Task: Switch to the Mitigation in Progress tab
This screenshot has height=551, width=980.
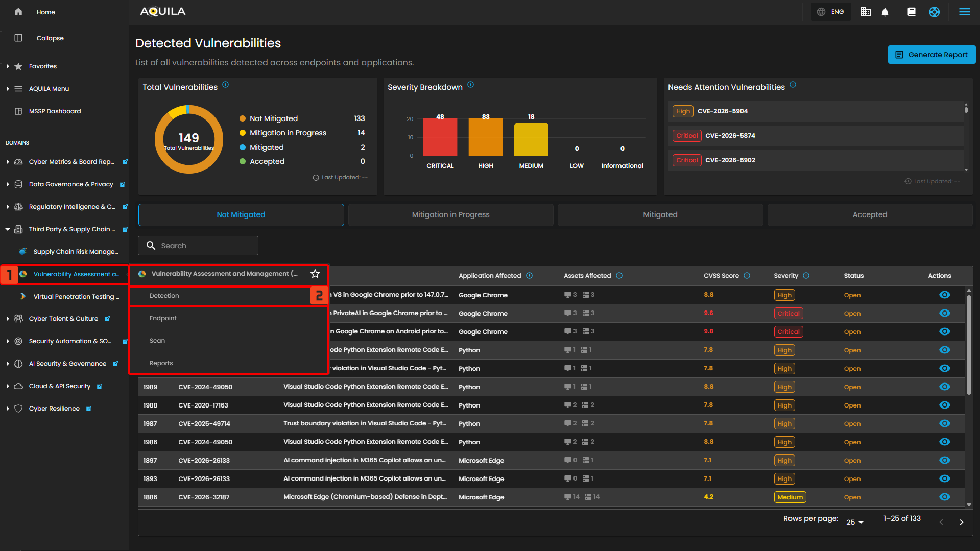Action: pos(451,215)
